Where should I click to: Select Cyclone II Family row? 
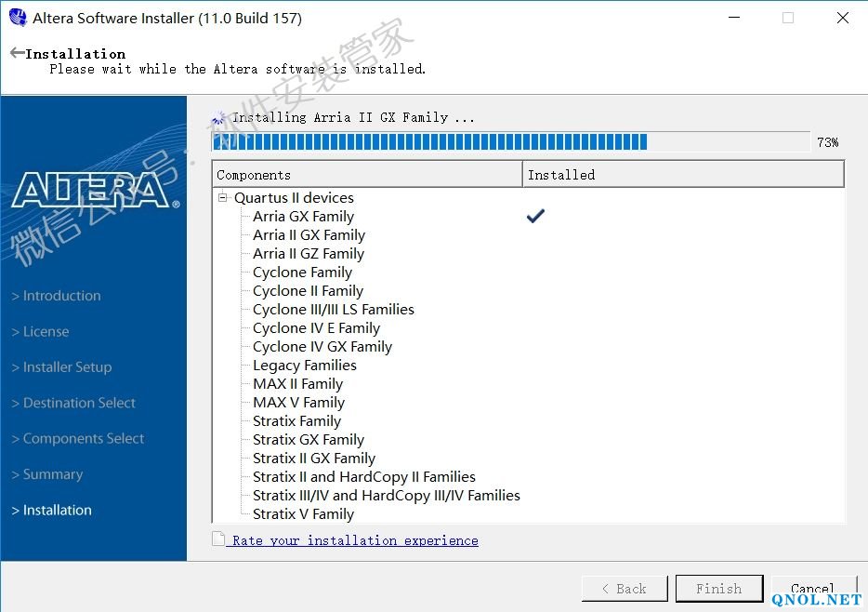coord(308,291)
